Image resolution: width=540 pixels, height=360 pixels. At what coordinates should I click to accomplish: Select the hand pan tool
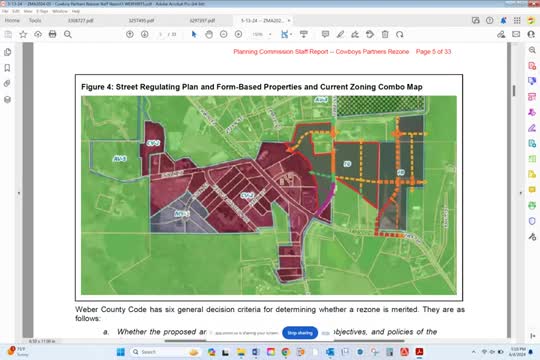209,34
